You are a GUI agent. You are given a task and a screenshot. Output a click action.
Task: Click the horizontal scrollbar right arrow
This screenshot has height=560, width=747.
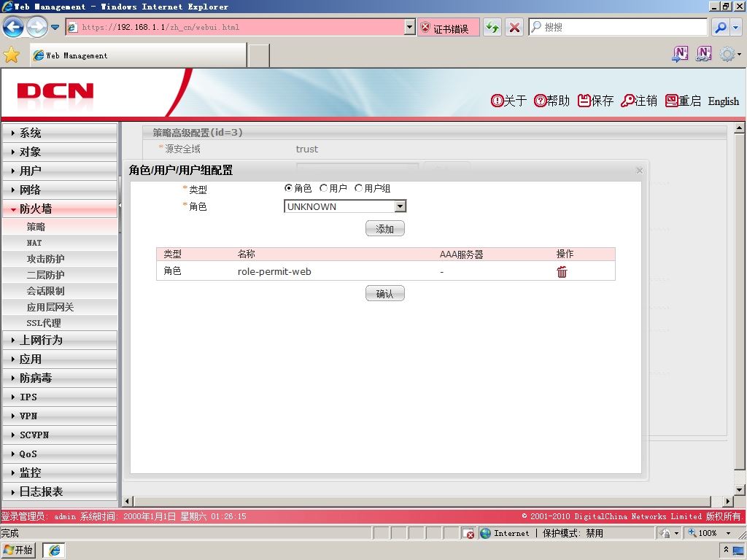[x=727, y=501]
